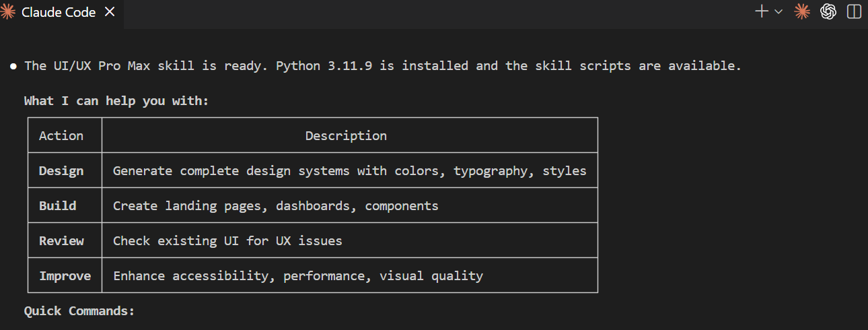
Task: Open Claude from the top-right orange icon
Action: point(801,11)
